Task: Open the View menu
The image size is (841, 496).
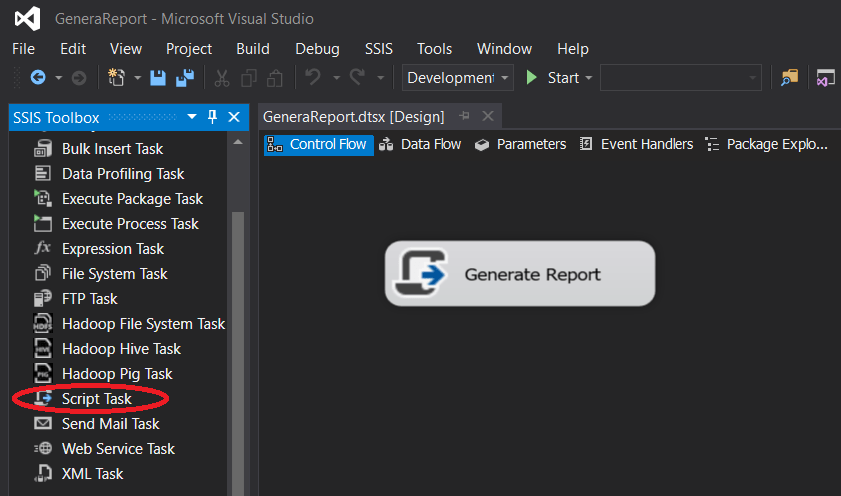Action: [126, 49]
